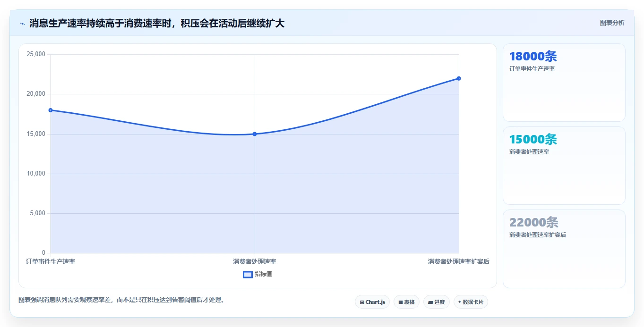Viewport: 644px width, 327px height.
Task: Click the y-axis tick 5,000
Action: (x=37, y=213)
